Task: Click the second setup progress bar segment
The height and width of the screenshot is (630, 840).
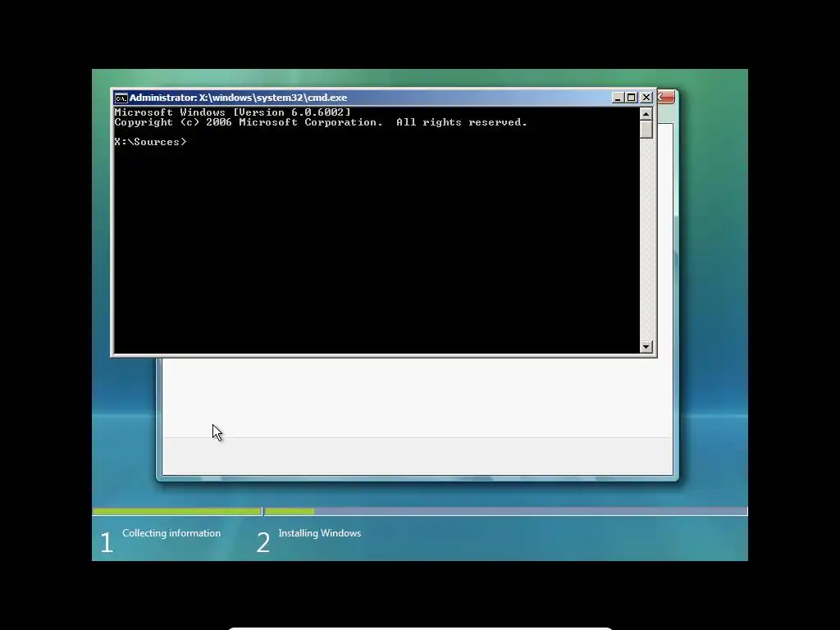Action: coord(506,512)
